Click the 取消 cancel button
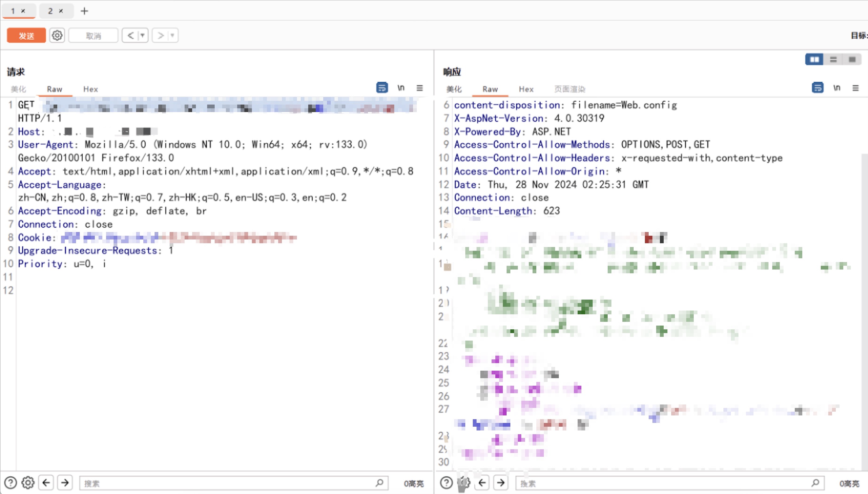Screen dimensions: 868x494 [93, 36]
